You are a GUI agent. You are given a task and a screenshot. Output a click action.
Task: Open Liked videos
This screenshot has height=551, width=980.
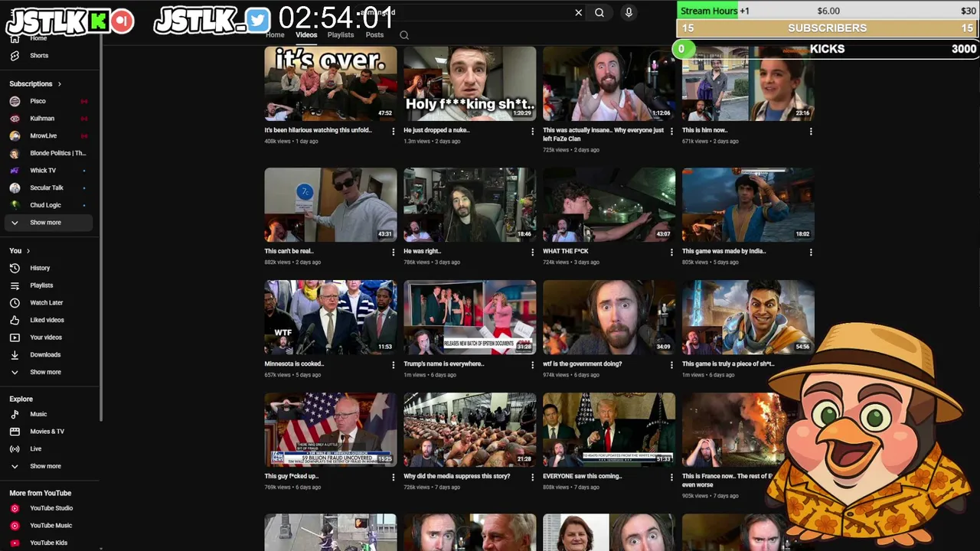(47, 320)
